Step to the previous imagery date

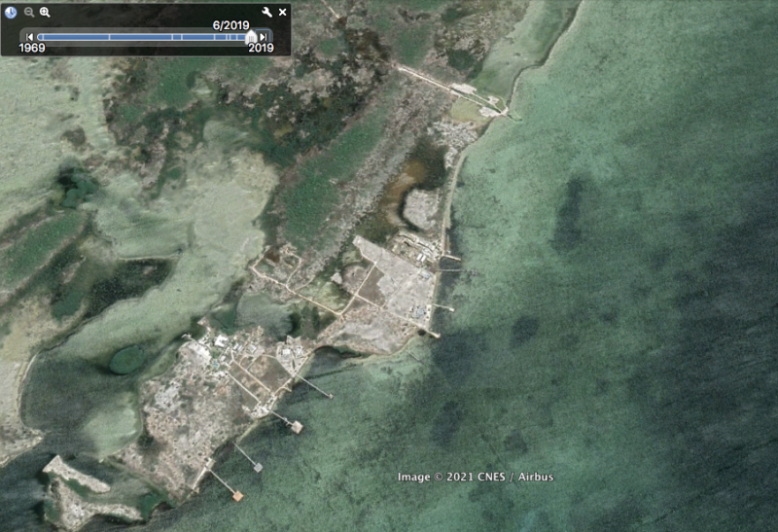pos(29,37)
